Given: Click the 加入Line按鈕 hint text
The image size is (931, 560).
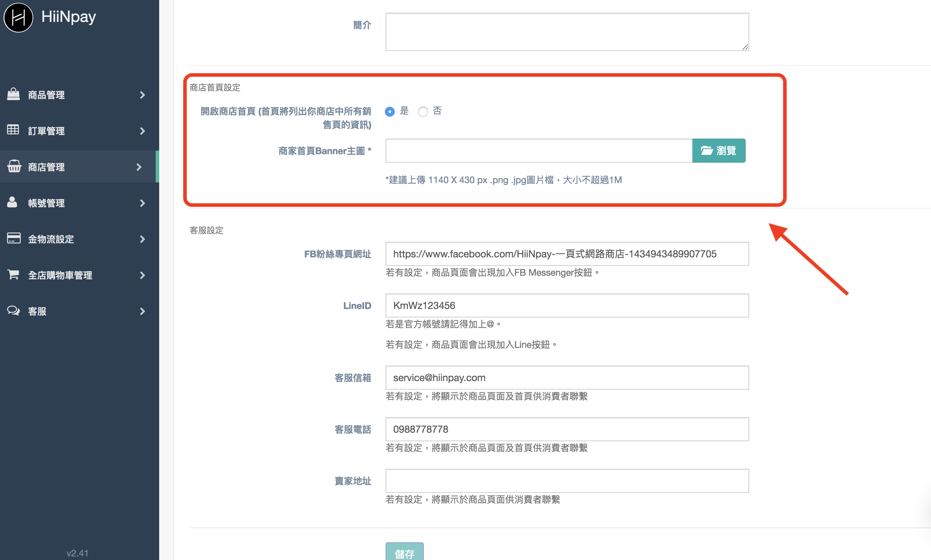Looking at the screenshot, I should [x=471, y=345].
